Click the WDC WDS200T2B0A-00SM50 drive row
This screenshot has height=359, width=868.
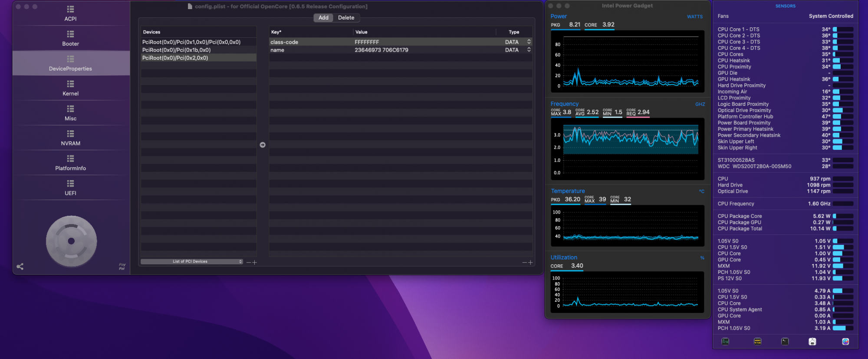point(785,166)
